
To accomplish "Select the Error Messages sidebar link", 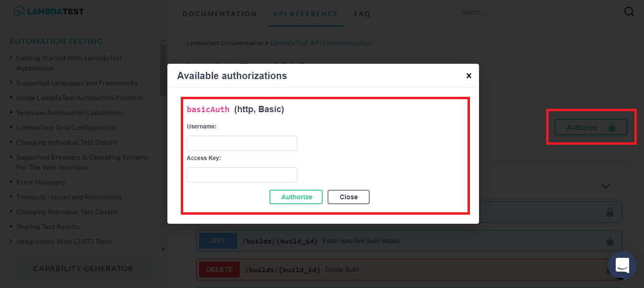I will [x=40, y=182].
